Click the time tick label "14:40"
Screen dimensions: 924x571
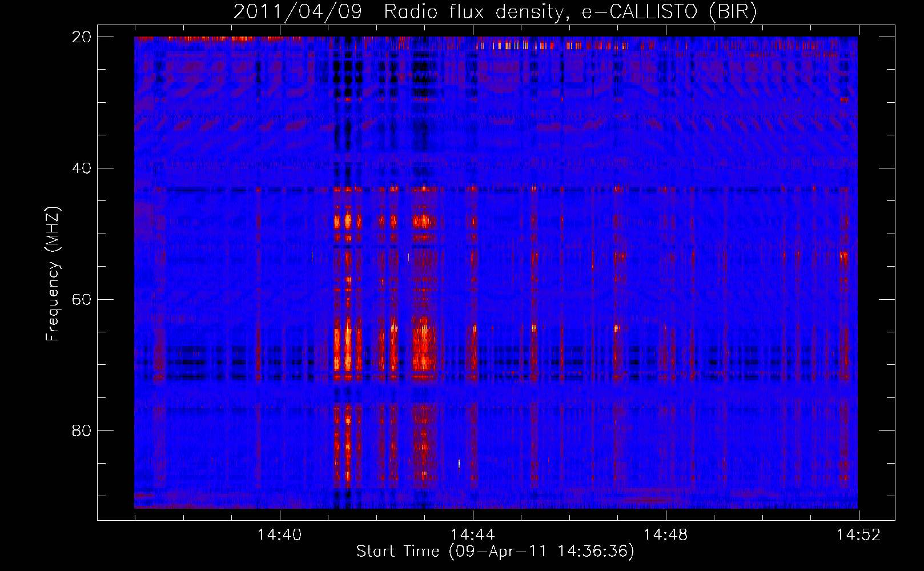tap(280, 535)
